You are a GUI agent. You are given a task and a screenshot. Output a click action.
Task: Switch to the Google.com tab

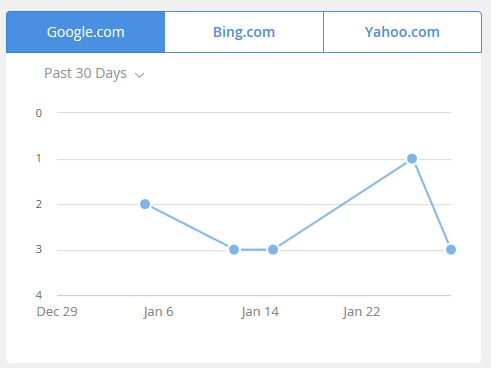[x=85, y=32]
